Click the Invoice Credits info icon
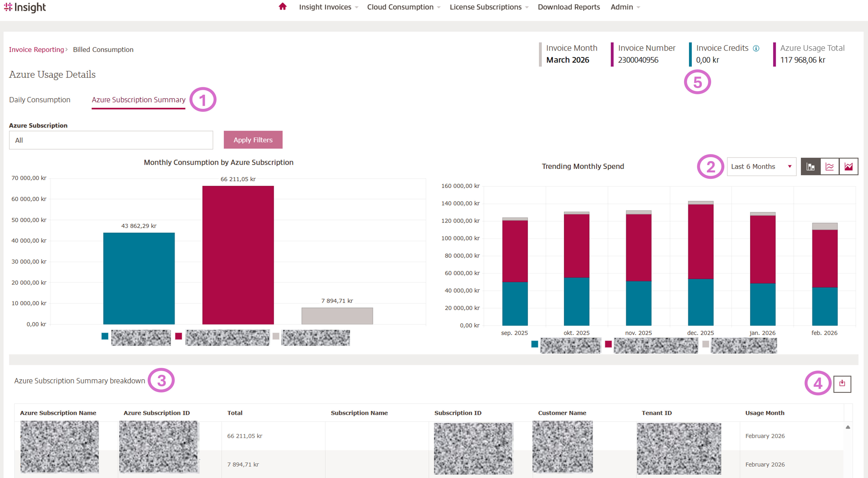Screen dimensions: 868x478 (x=756, y=48)
